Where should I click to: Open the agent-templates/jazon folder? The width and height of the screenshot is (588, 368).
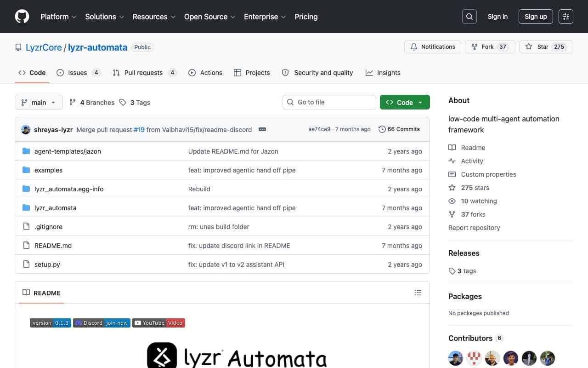(x=68, y=151)
